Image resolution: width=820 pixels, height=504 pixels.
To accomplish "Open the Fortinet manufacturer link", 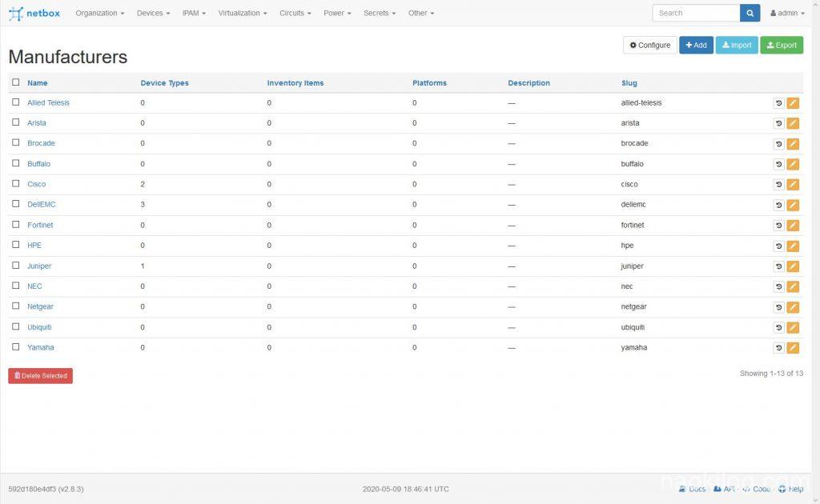I will tap(40, 225).
